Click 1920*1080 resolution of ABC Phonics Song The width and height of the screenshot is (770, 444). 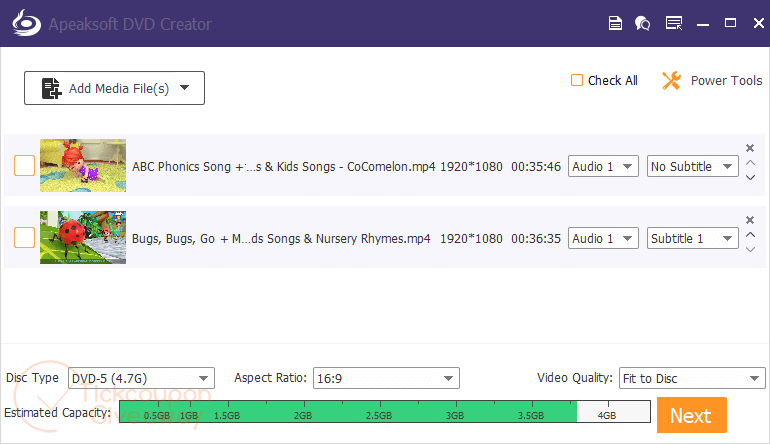[x=471, y=166]
